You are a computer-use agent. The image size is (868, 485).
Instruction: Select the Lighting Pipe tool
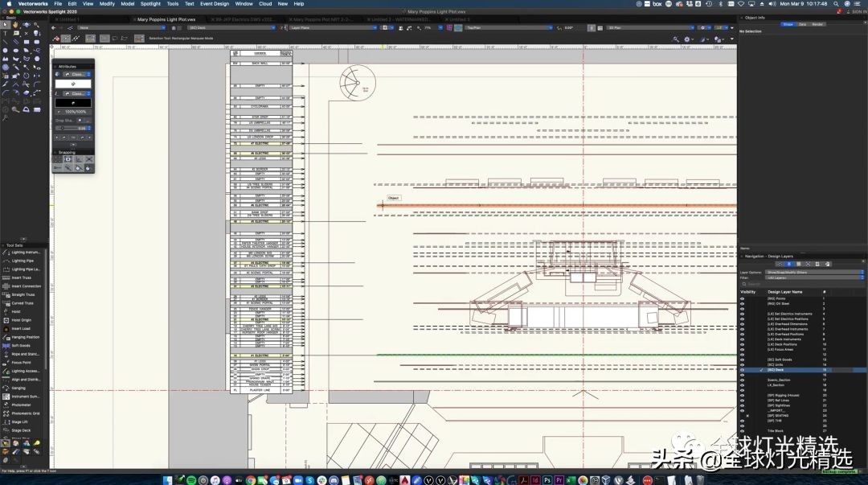(23, 261)
